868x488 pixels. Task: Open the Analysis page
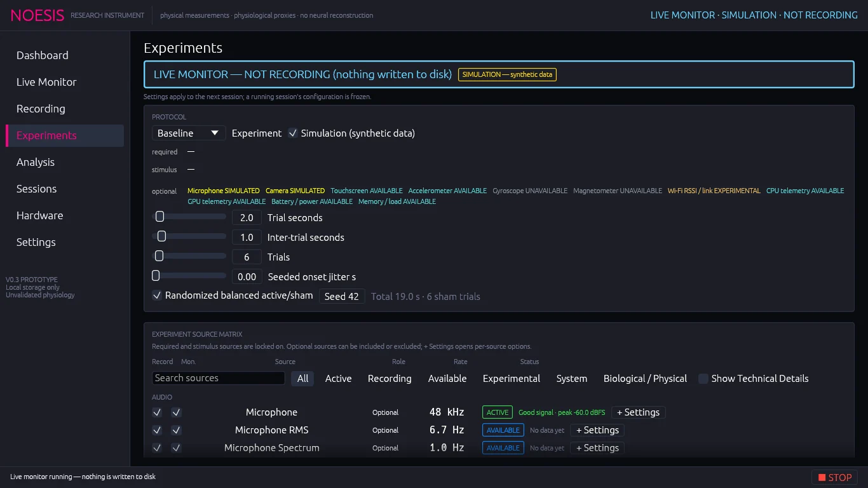[x=65, y=162]
